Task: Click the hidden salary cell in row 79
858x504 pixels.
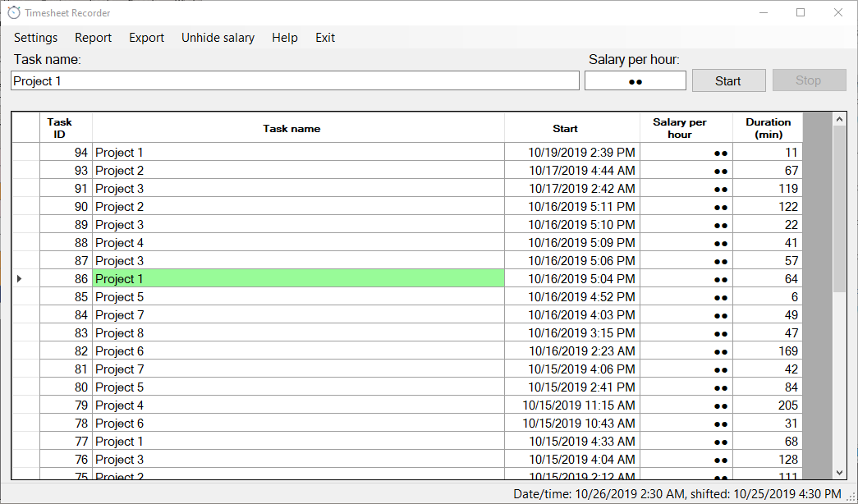Action: coord(686,405)
